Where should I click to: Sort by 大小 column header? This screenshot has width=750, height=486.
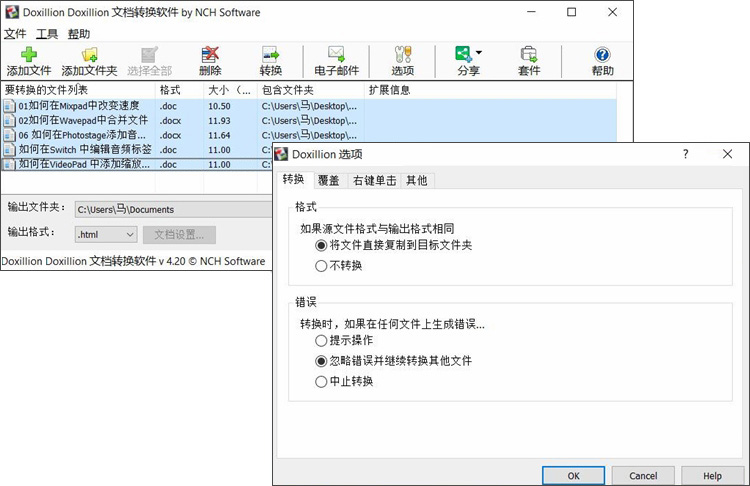tap(231, 90)
